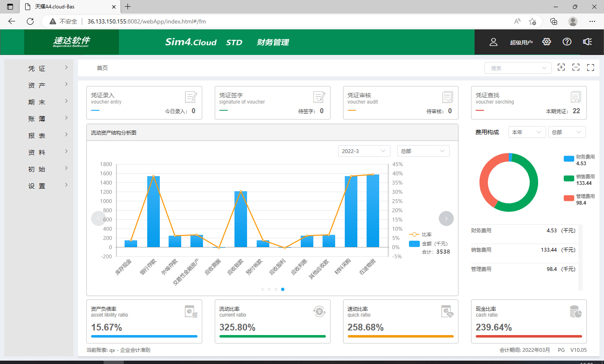Go to next chart with right arrow
The width and height of the screenshot is (604, 364).
click(x=446, y=218)
